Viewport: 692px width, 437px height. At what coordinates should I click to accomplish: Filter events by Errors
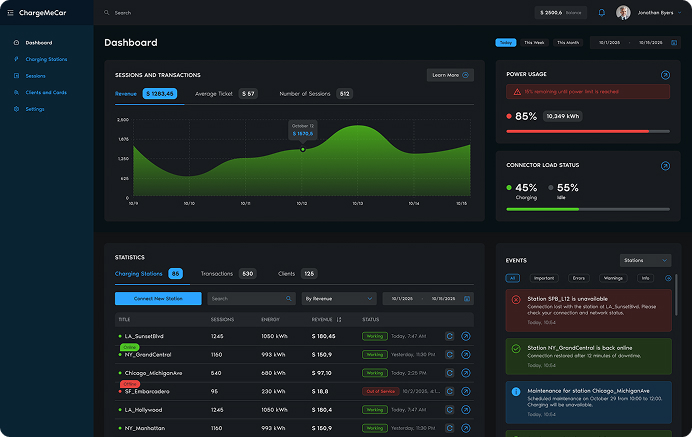[x=579, y=277]
